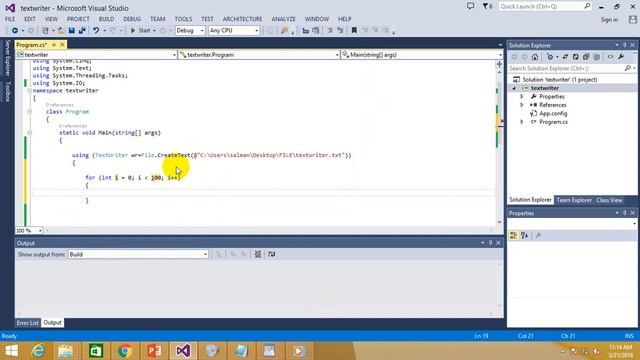
Task: Click the Save All toolbar icon
Action: click(82, 31)
